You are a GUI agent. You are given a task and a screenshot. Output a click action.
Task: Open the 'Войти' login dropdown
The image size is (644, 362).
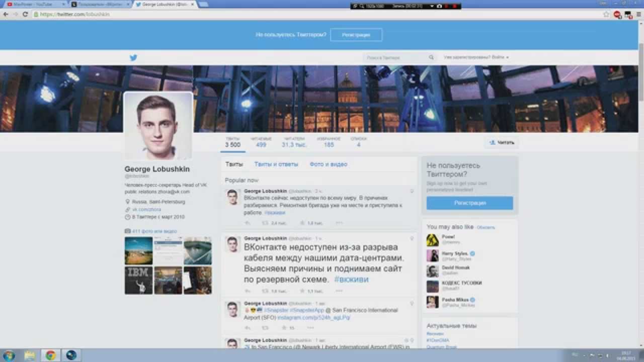pyautogui.click(x=500, y=58)
